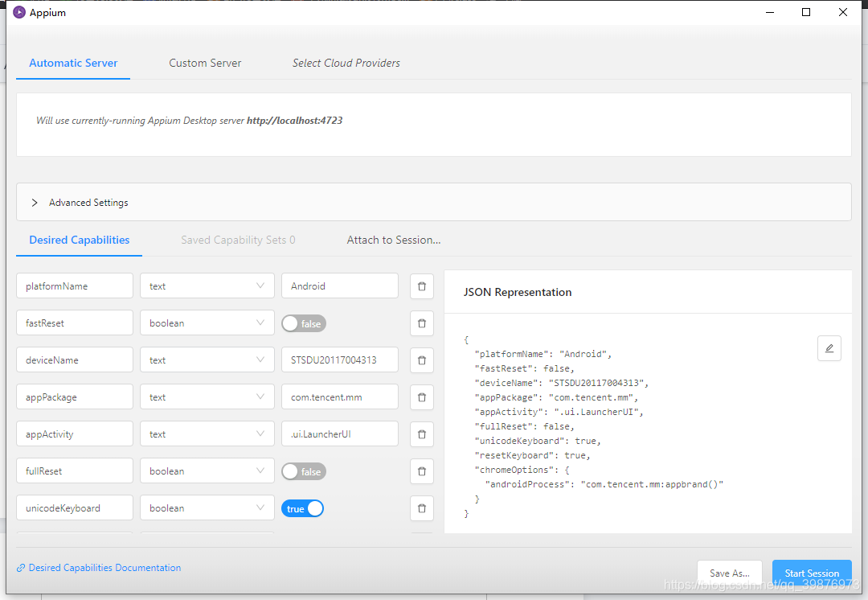The image size is (868, 600).
Task: Click the platformName name field
Action: pyautogui.click(x=75, y=286)
